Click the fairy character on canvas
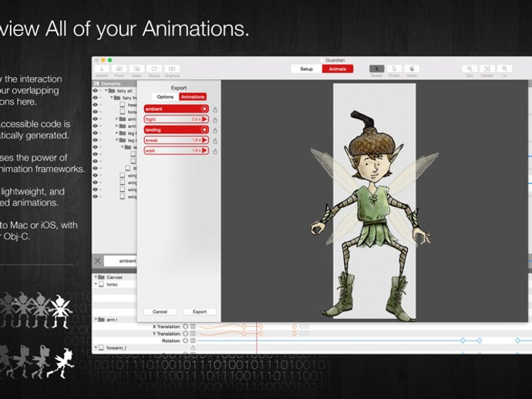Screen dimensions: 532x399 [374, 215]
